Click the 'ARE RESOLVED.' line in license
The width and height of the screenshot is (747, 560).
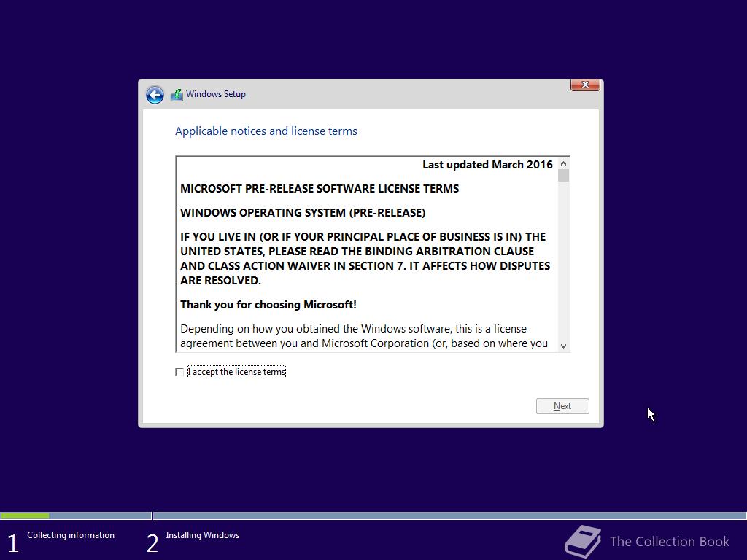[x=220, y=281]
